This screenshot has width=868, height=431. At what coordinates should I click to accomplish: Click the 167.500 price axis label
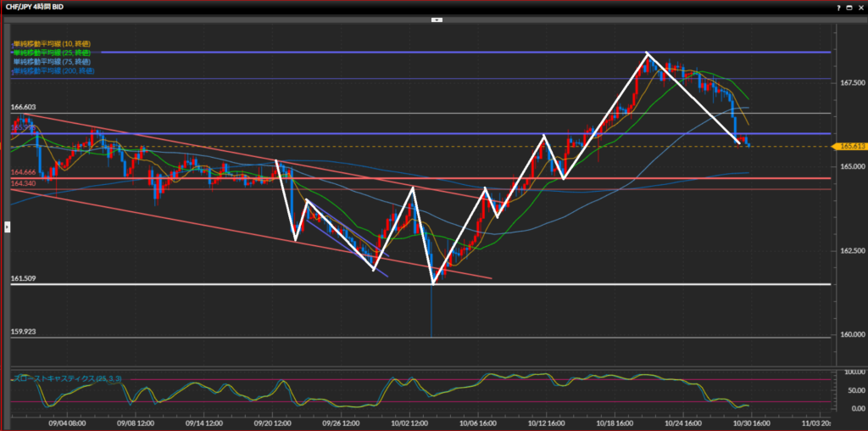[852, 83]
